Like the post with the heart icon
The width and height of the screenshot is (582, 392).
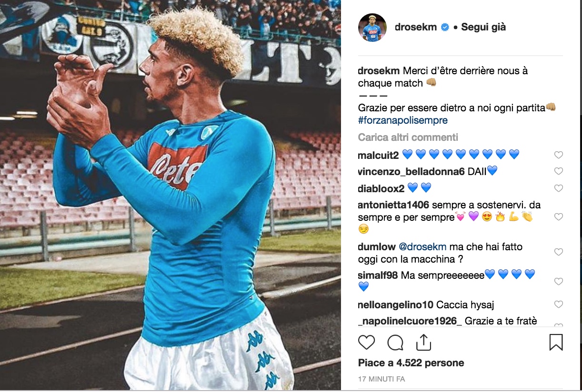366,342
